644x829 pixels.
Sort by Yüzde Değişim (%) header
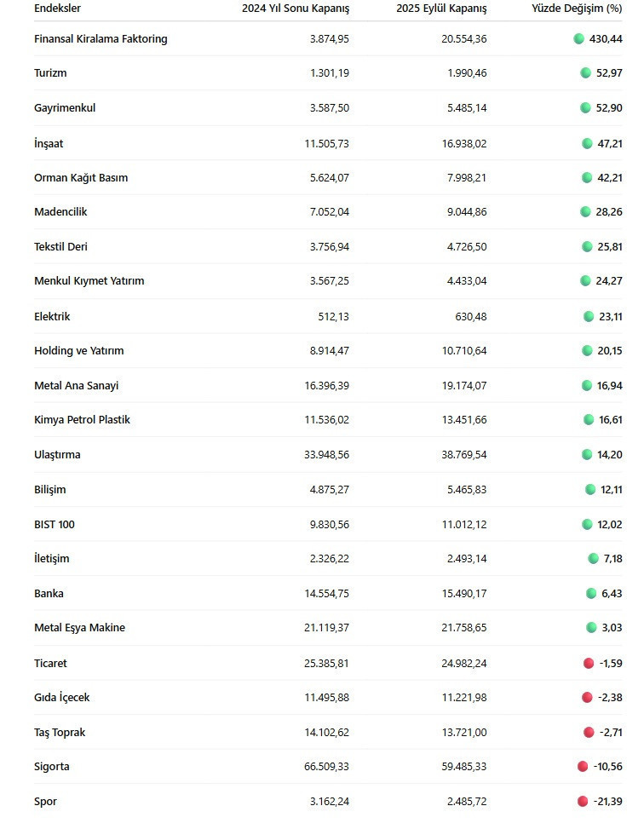point(577,8)
